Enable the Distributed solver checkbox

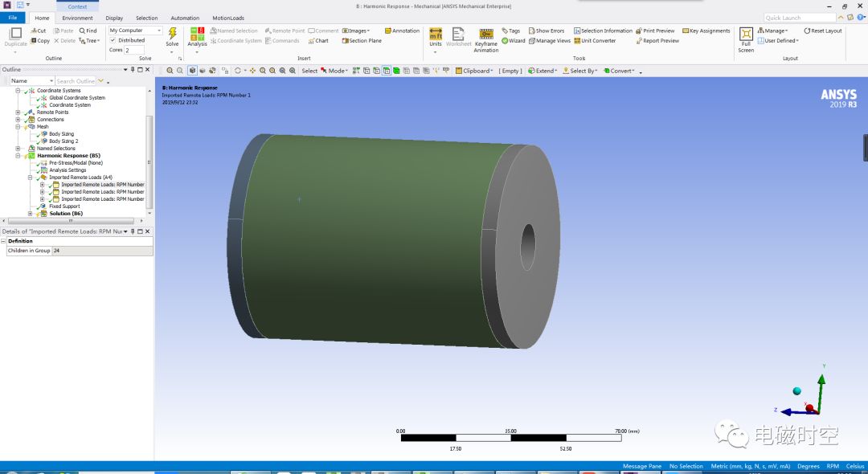pyautogui.click(x=113, y=40)
